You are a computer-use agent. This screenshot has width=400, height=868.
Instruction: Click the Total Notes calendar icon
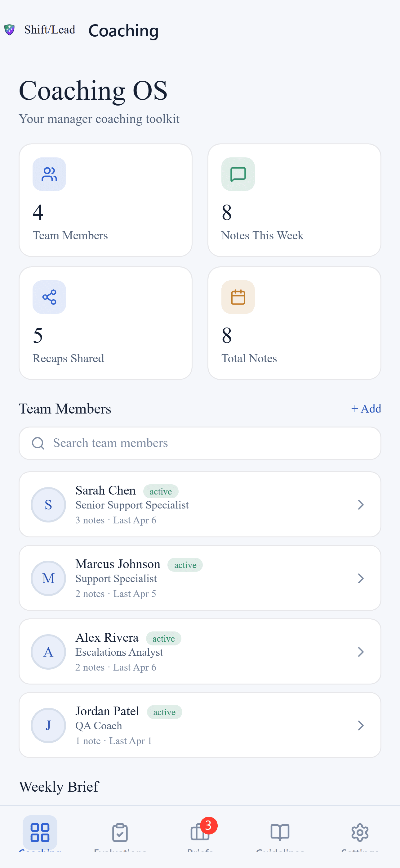(x=238, y=297)
